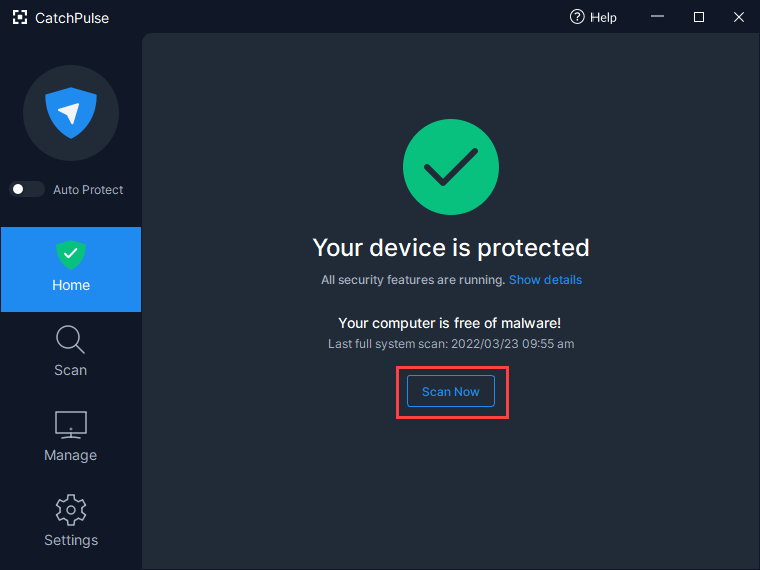The height and width of the screenshot is (570, 760).
Task: Switch to the Home tab label
Action: click(x=71, y=285)
